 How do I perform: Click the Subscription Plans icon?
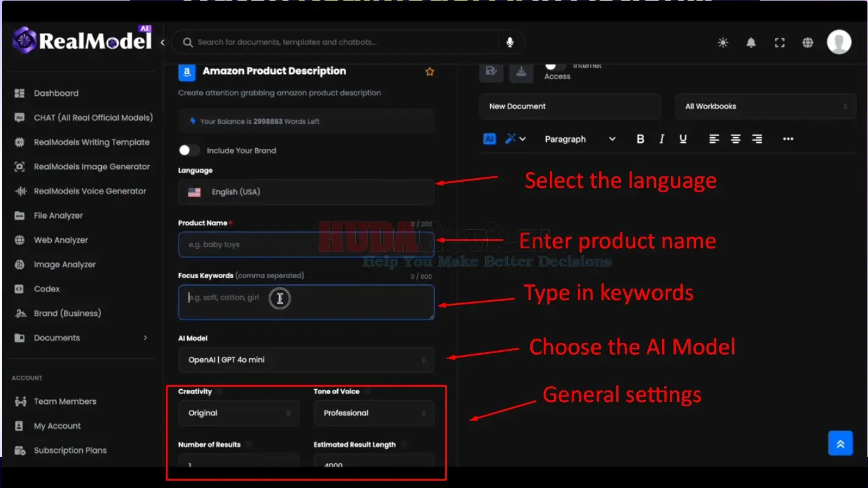point(20,450)
